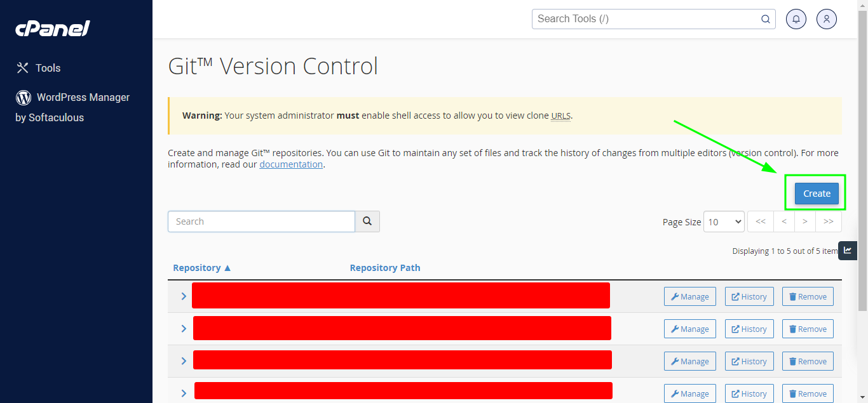Click the search magnifier button beside repository search

[367, 221]
